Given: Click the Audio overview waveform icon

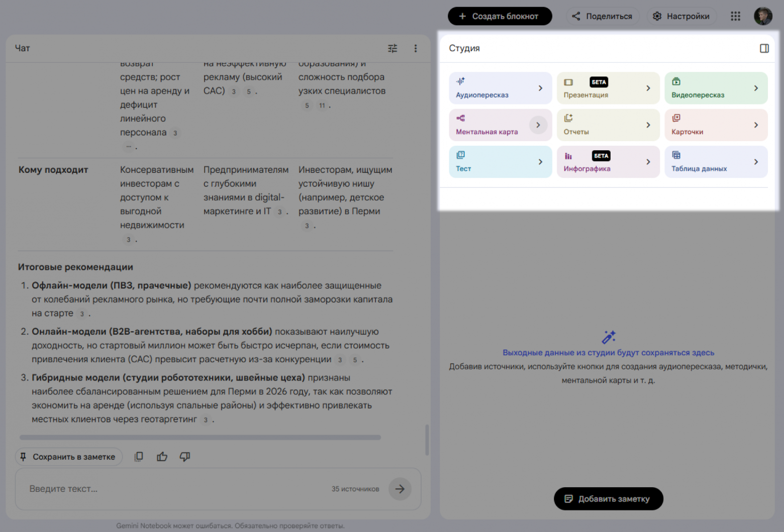Looking at the screenshot, I should click(460, 81).
